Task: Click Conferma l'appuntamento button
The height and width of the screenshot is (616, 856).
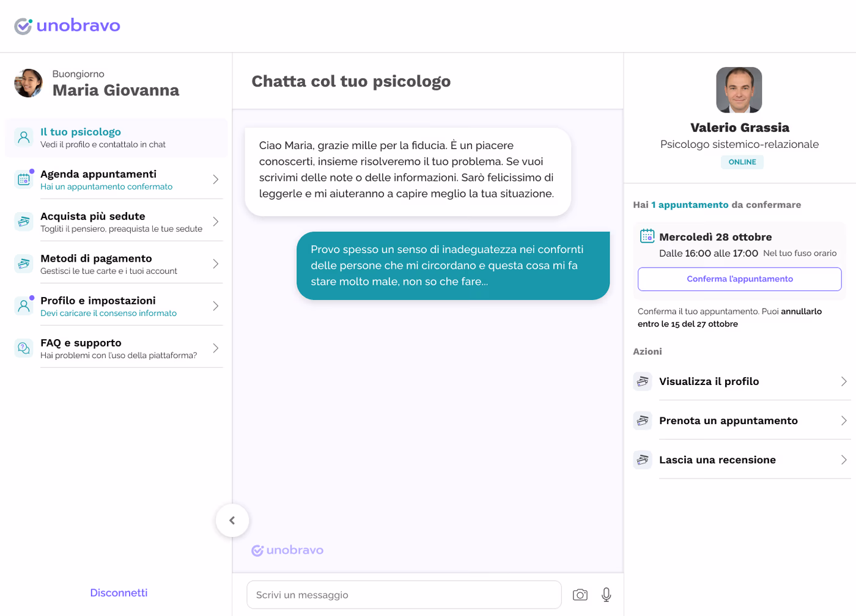Action: (x=739, y=279)
